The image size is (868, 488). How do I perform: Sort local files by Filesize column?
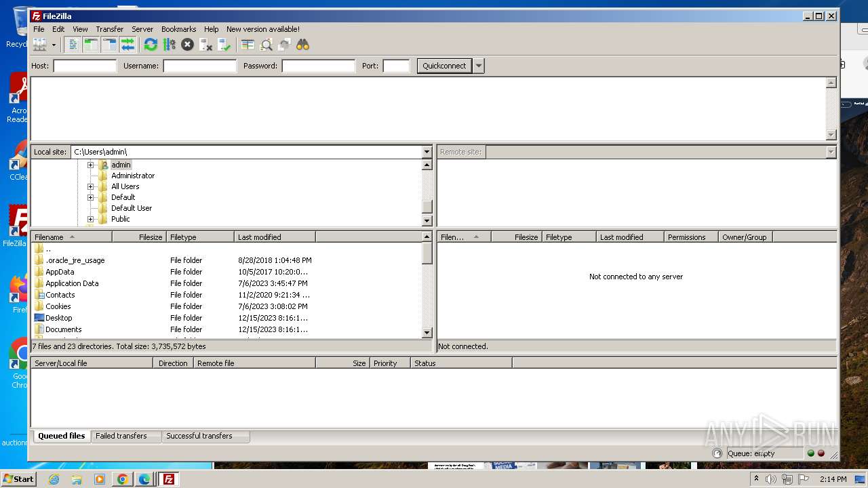[x=139, y=237]
